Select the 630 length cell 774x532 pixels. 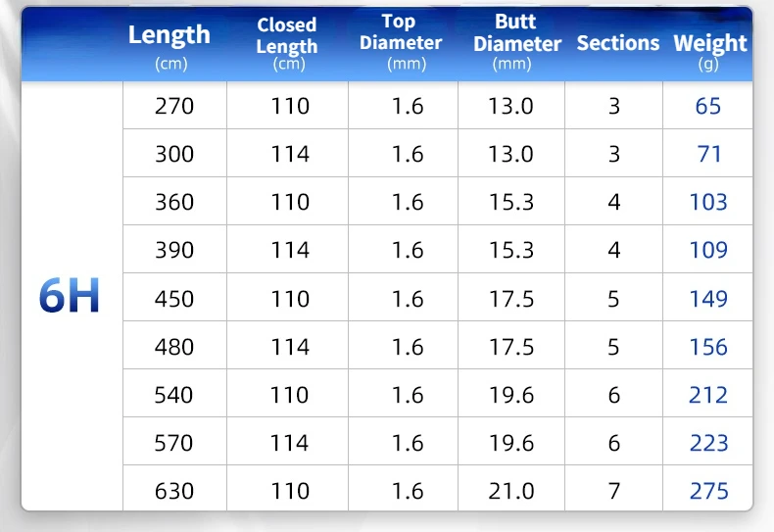click(x=174, y=490)
